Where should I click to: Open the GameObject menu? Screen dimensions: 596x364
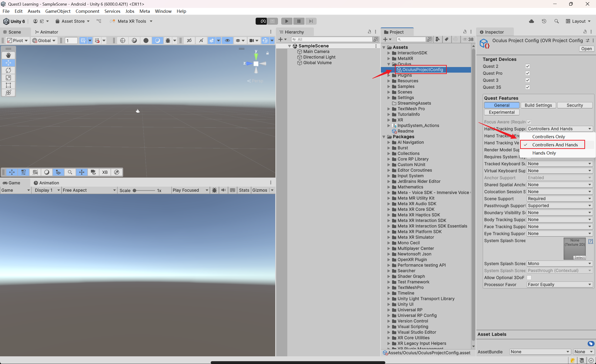click(58, 11)
